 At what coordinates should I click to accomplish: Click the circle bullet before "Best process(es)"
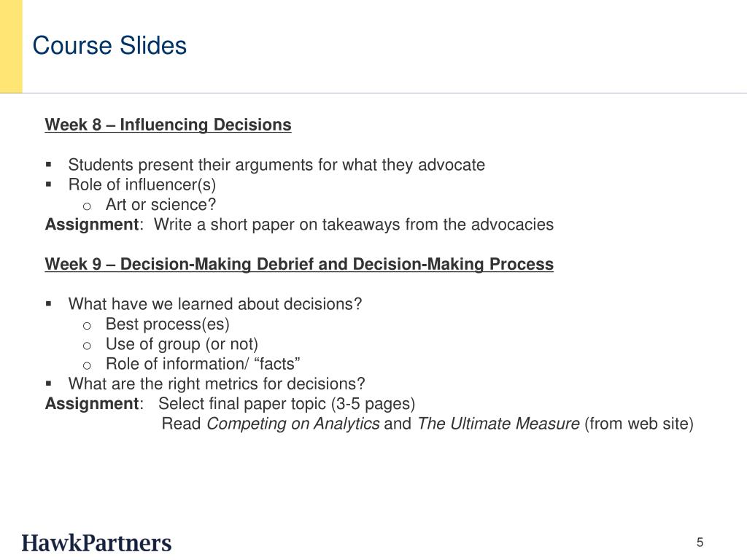[x=86, y=325]
